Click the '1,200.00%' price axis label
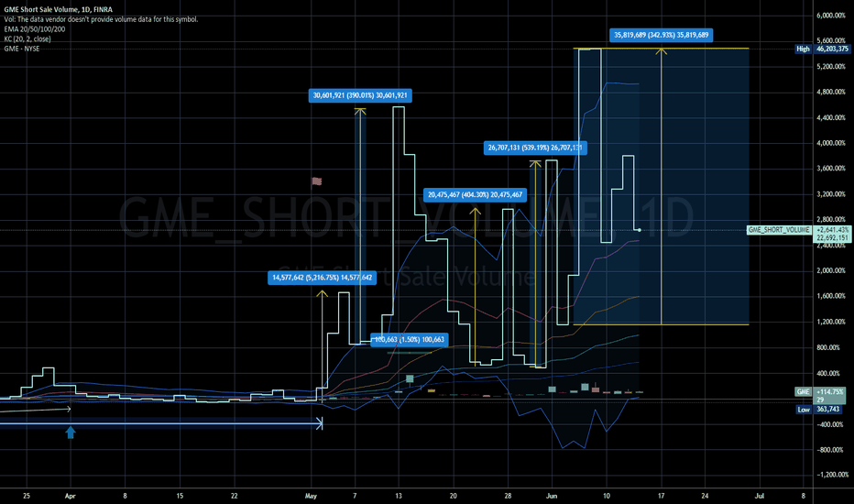The height and width of the screenshot is (504, 854). [831, 322]
